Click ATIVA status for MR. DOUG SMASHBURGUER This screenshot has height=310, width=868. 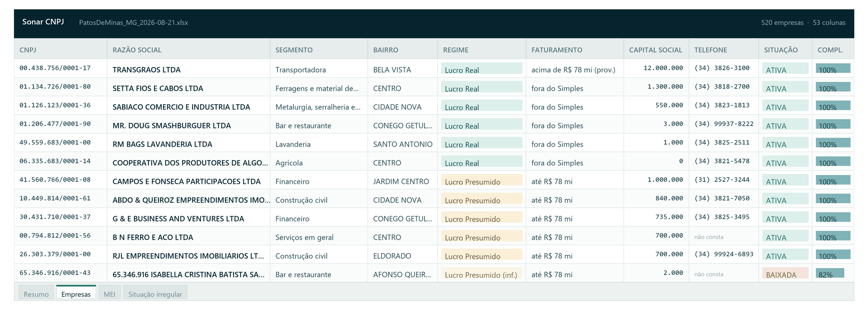point(785,124)
